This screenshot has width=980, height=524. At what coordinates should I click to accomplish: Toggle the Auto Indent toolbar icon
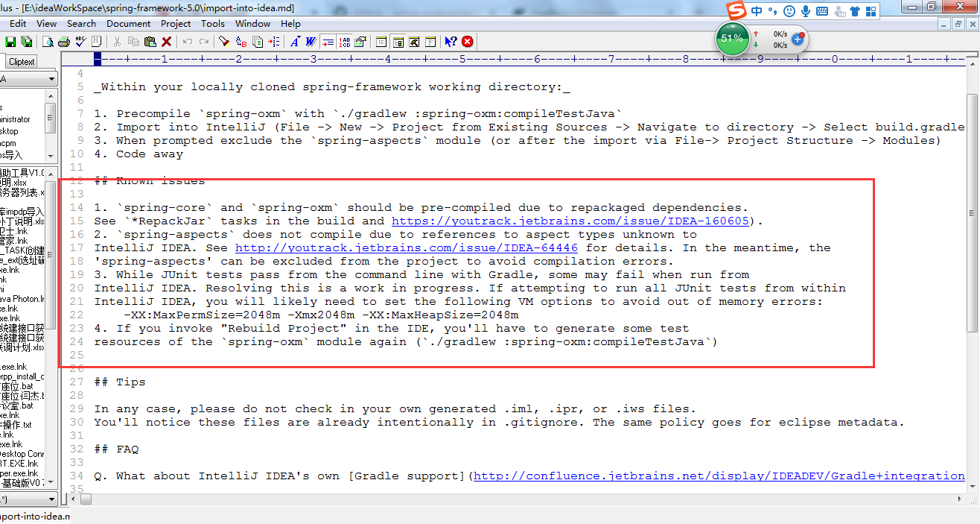pyautogui.click(x=327, y=42)
